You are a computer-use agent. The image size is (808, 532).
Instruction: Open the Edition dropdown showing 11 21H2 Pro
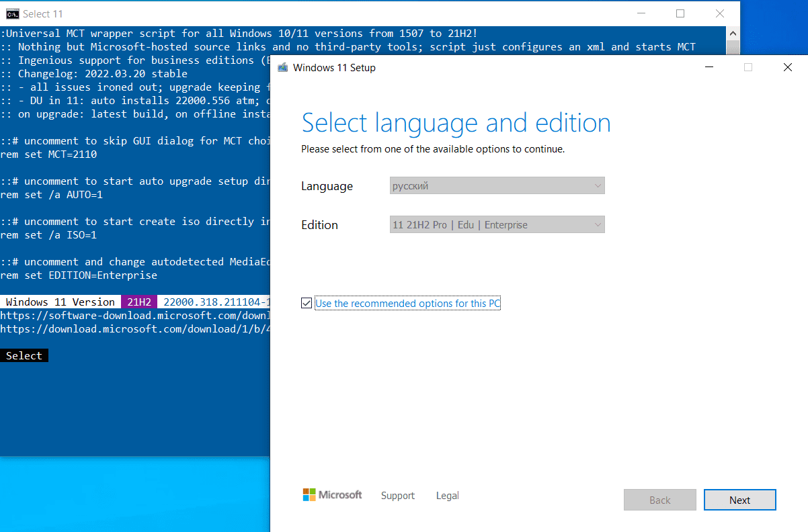click(x=497, y=225)
